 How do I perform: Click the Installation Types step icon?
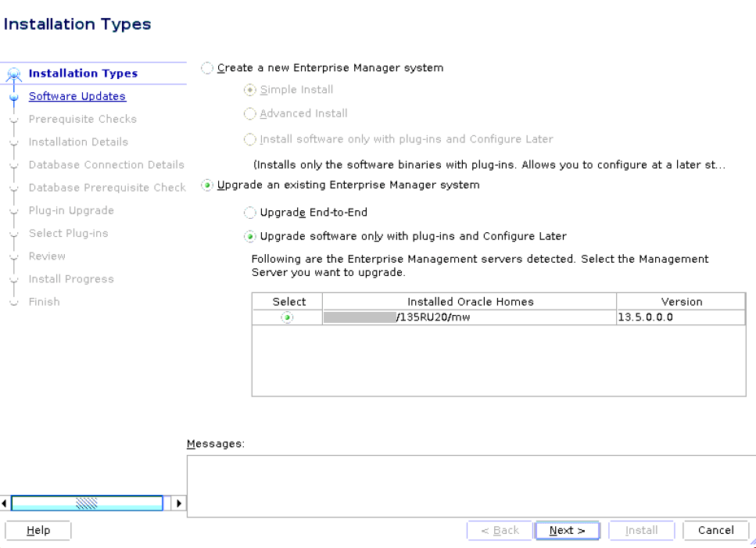tap(13, 74)
